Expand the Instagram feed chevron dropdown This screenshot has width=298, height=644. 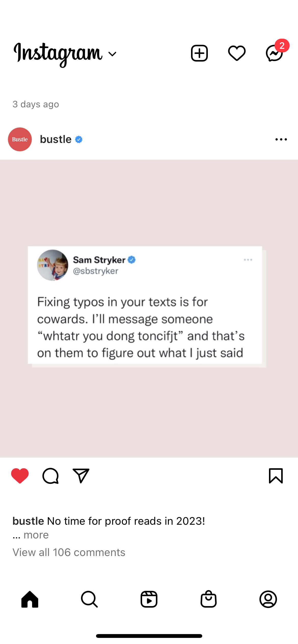click(112, 54)
